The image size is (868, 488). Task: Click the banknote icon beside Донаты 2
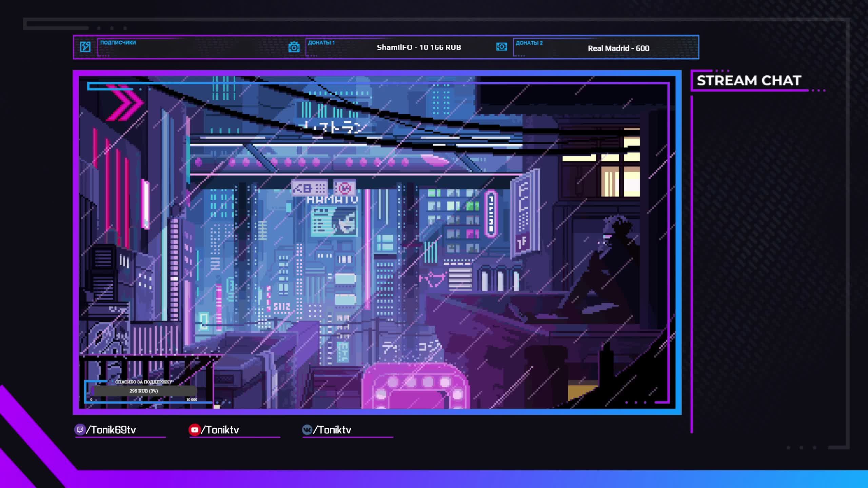tap(501, 47)
